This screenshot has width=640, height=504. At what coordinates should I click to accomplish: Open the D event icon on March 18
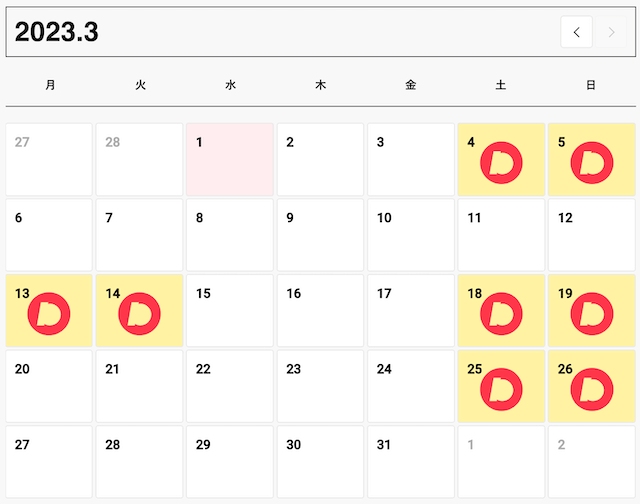tap(501, 314)
